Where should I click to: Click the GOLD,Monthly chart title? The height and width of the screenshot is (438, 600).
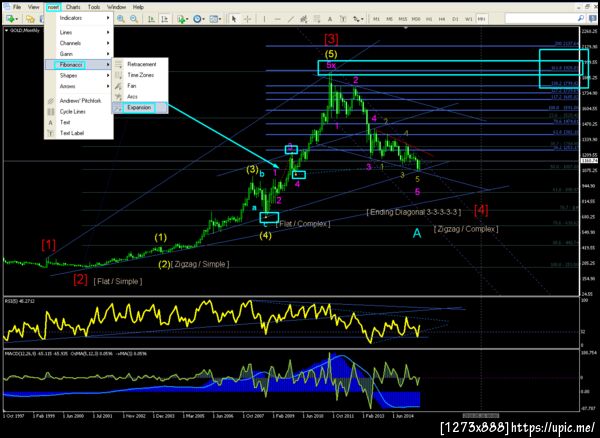click(x=23, y=31)
